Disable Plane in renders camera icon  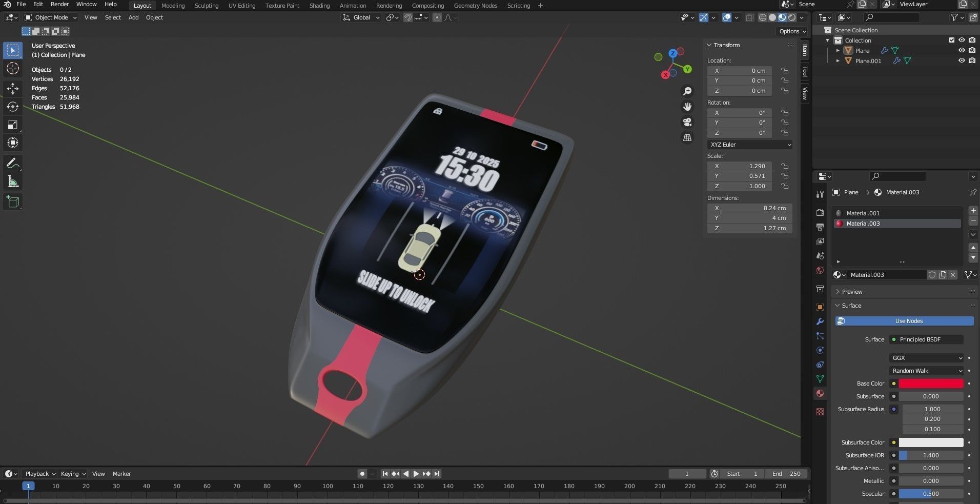pyautogui.click(x=972, y=50)
